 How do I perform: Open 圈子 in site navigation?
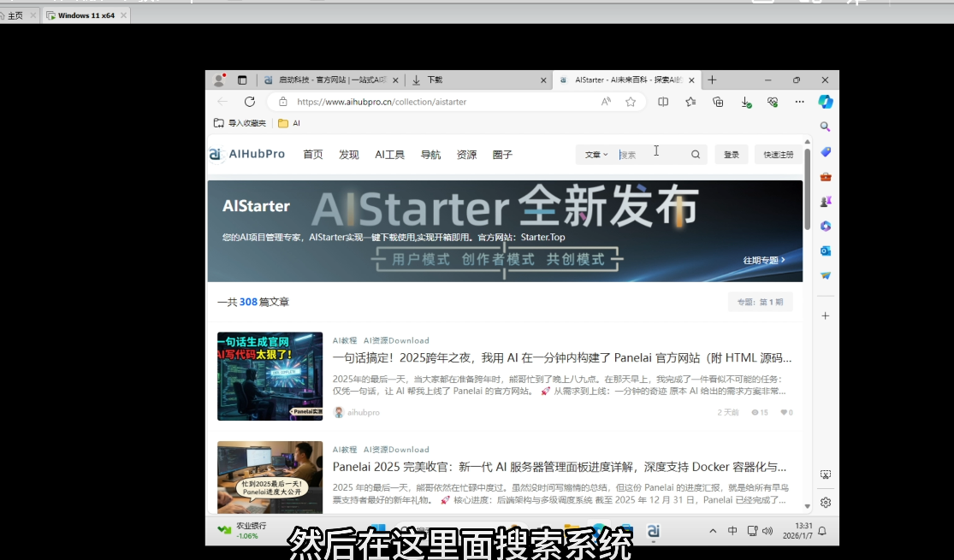coord(502,155)
